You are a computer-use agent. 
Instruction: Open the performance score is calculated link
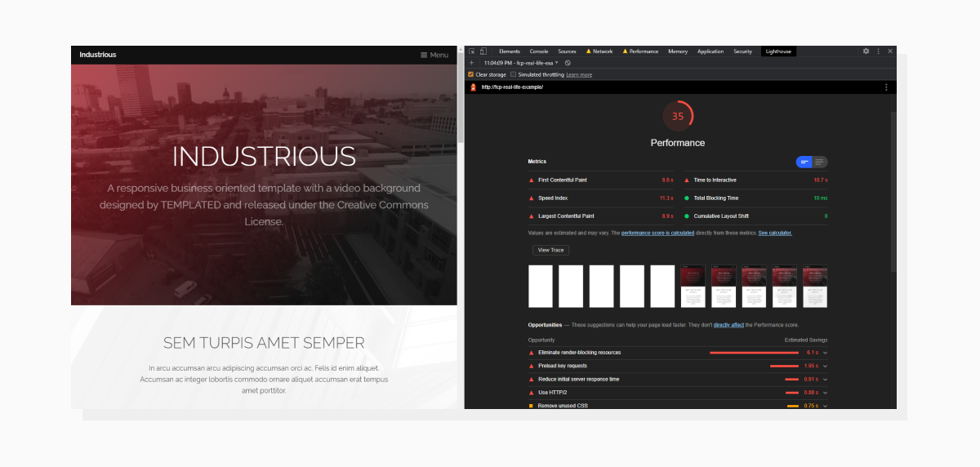click(657, 233)
